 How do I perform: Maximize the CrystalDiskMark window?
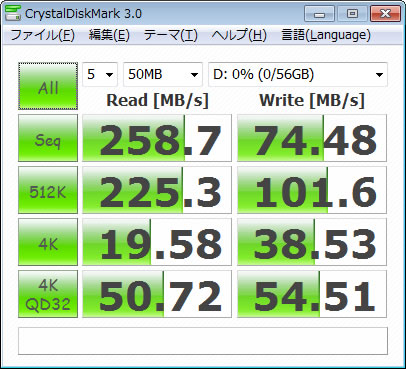point(352,14)
